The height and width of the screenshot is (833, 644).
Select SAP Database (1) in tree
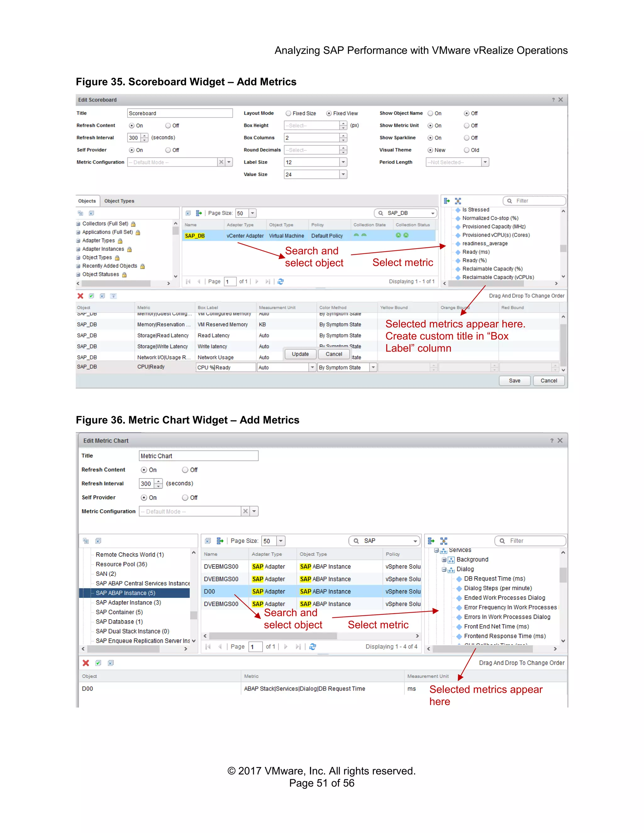(119, 622)
